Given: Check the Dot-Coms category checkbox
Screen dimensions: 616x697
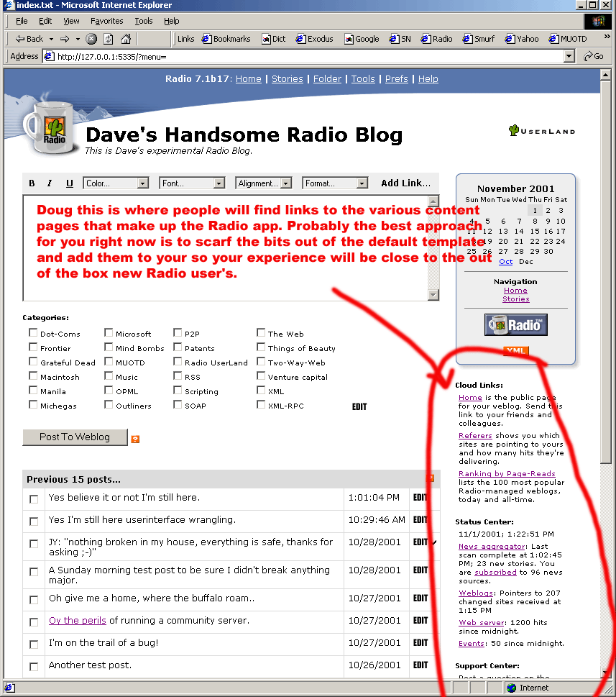Looking at the screenshot, I should click(33, 333).
